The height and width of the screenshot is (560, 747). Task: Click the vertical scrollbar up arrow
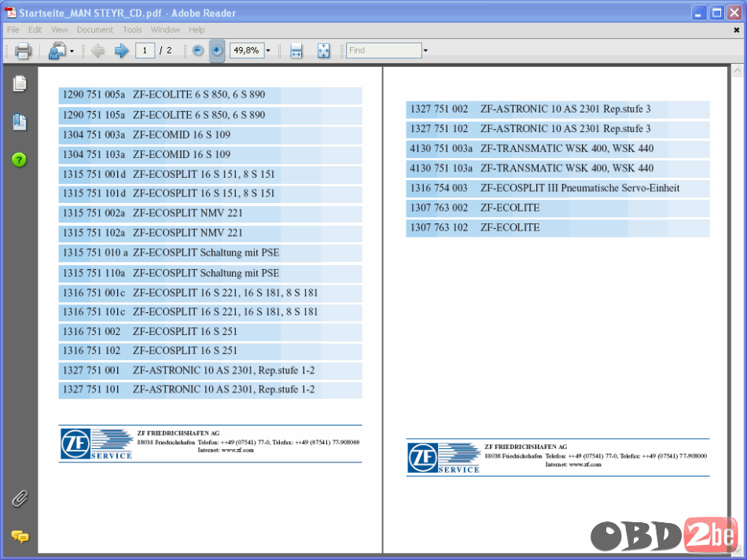coord(737,71)
